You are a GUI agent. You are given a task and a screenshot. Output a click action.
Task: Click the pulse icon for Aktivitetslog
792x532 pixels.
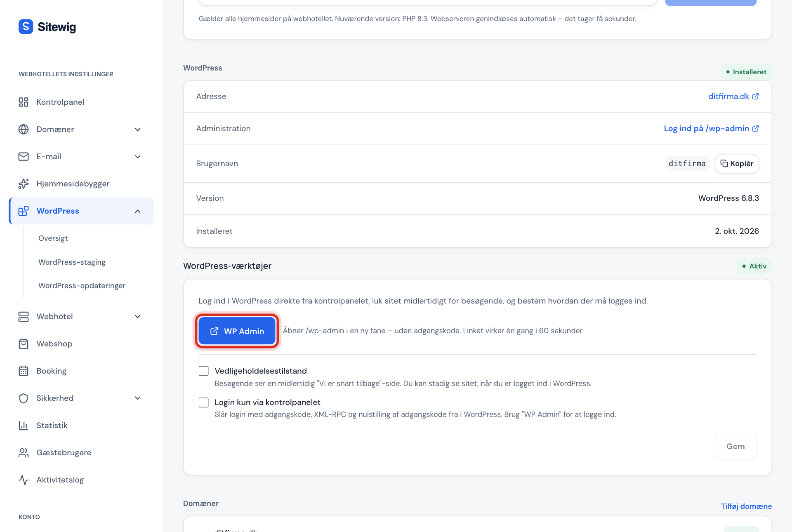point(24,480)
